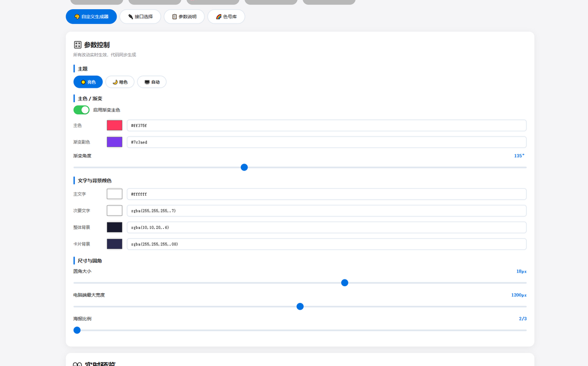The image size is (588, 366).
Task: Click the 2/3 poster ratio value
Action: pyautogui.click(x=523, y=319)
